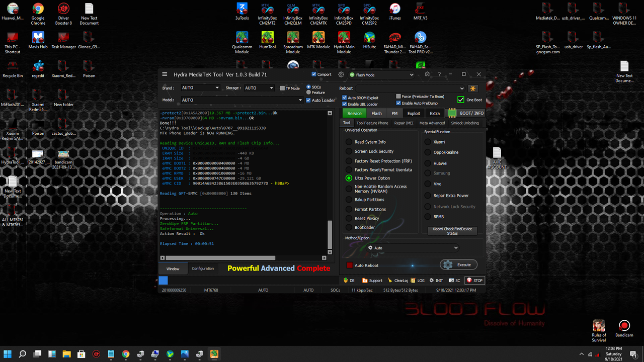Viewport: 644px width, 362px height.
Task: Open MTK Module desktop shortcut
Action: [x=318, y=41]
